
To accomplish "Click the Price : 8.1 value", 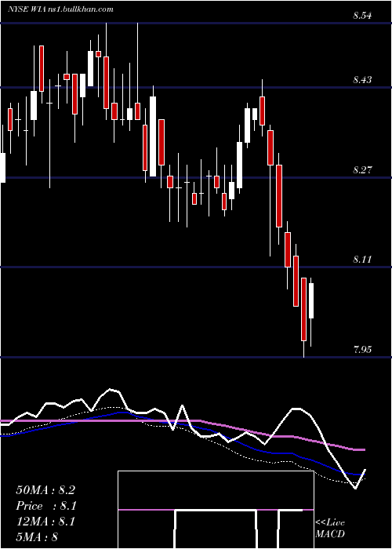I will [x=46, y=506].
